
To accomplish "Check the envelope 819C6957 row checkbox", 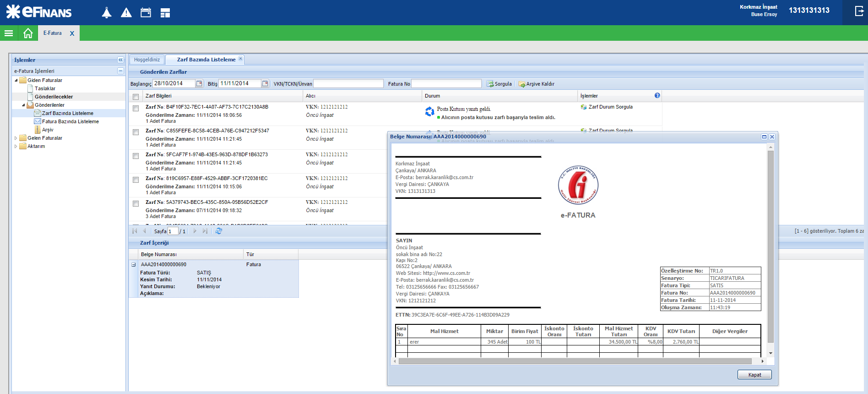I will tap(136, 180).
